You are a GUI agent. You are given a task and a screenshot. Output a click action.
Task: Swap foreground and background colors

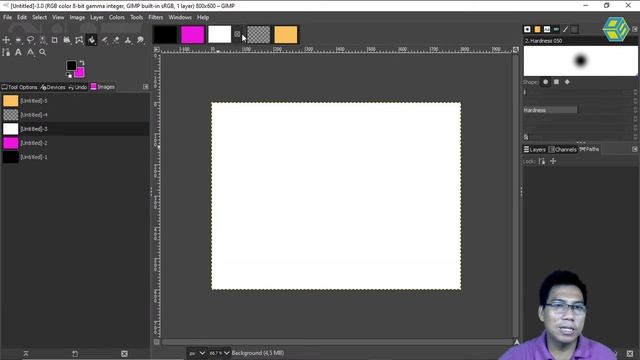click(82, 63)
